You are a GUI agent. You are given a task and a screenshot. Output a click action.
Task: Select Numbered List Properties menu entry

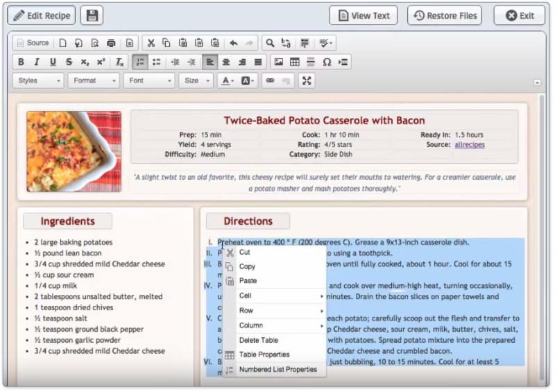click(x=277, y=370)
